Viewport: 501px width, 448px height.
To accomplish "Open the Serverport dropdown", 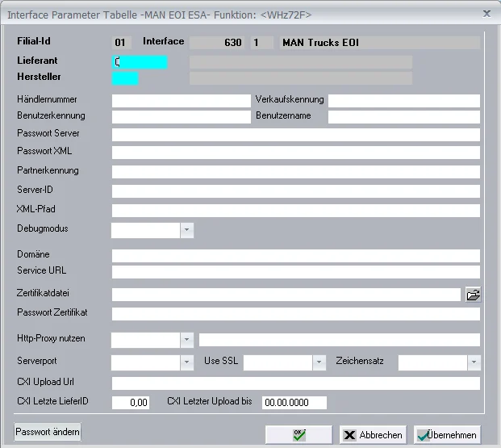I will point(187,362).
